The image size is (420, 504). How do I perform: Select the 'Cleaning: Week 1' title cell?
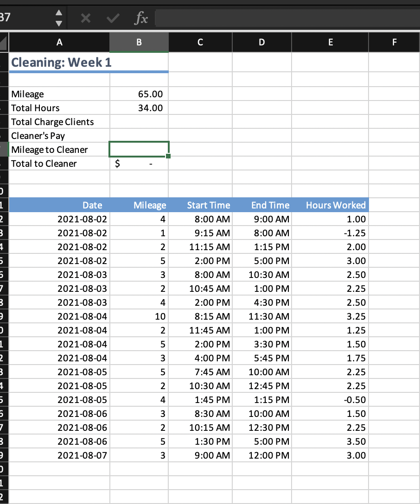tap(59, 63)
